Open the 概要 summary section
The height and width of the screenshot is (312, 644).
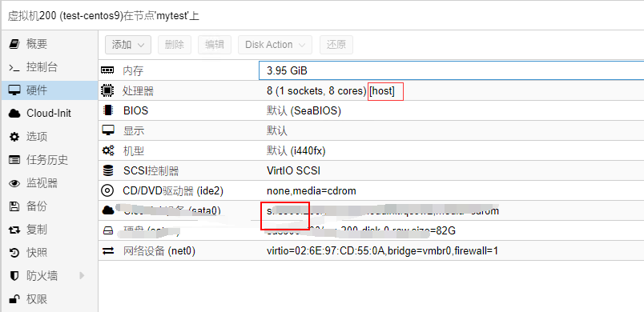point(50,43)
